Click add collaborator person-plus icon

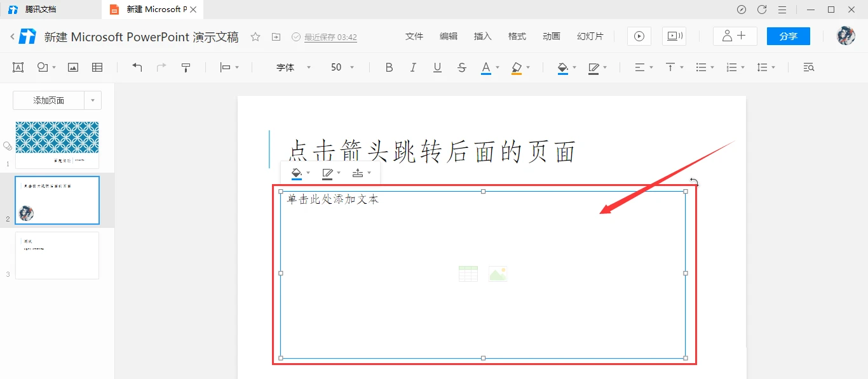[x=735, y=36]
